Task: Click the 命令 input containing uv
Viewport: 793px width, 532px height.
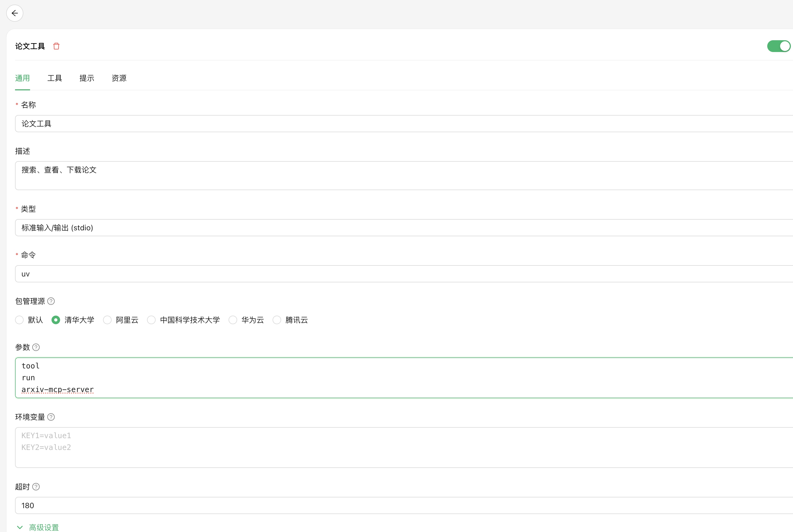Action: coord(404,274)
